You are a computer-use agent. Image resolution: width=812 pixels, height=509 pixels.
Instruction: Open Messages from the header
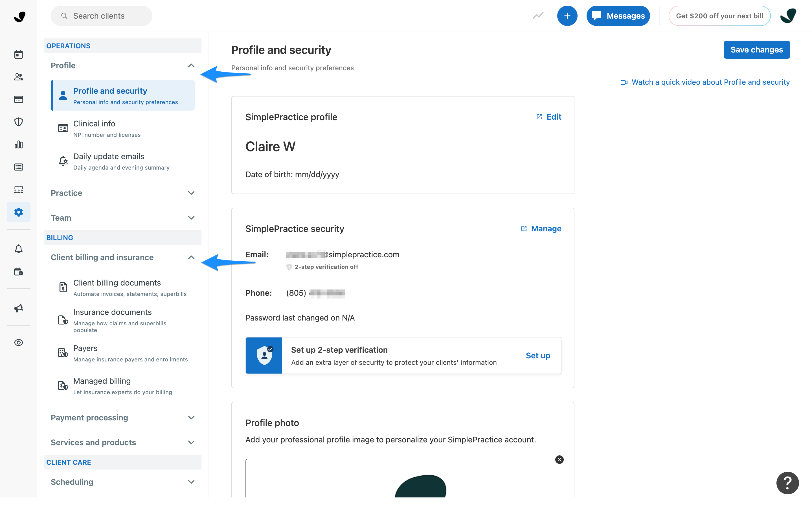pyautogui.click(x=618, y=16)
